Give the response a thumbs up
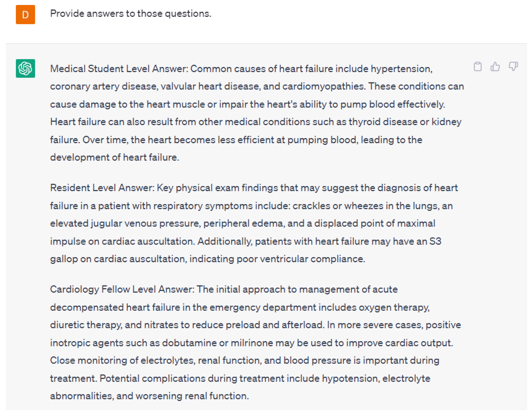Image resolution: width=532 pixels, height=414 pixels. click(x=495, y=66)
